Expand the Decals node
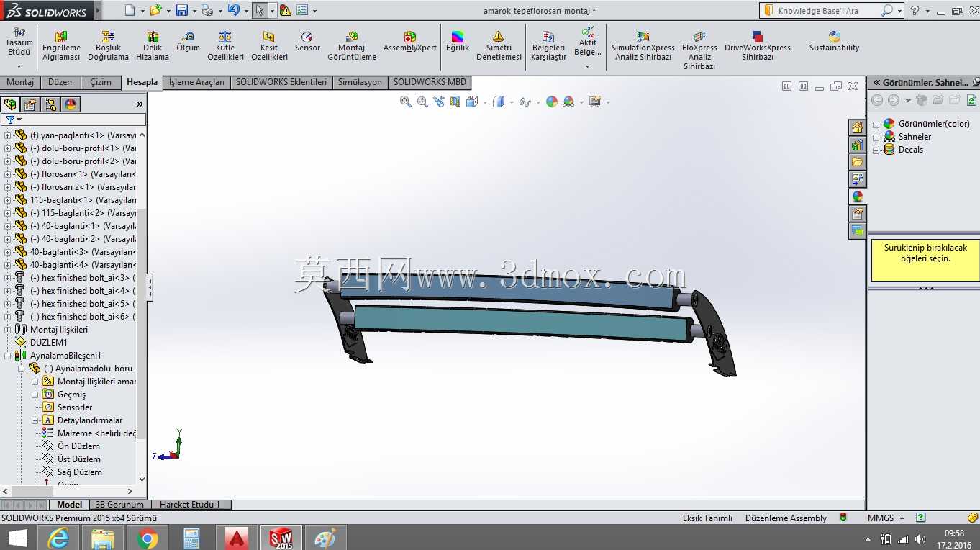 point(876,150)
